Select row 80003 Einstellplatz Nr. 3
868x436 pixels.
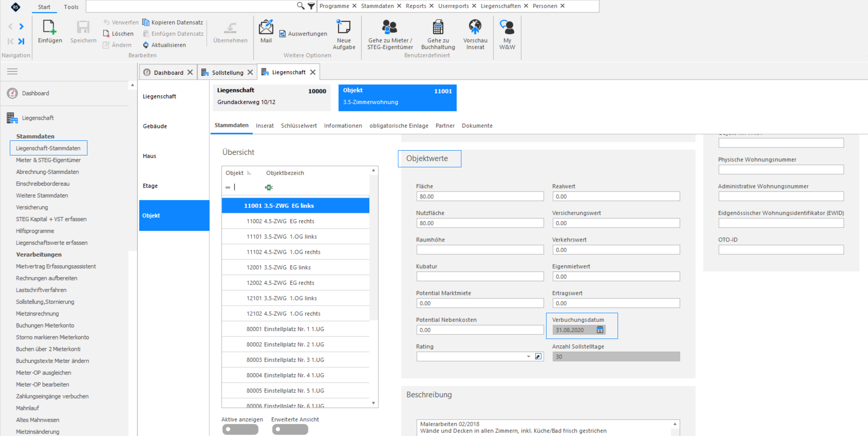click(x=295, y=360)
